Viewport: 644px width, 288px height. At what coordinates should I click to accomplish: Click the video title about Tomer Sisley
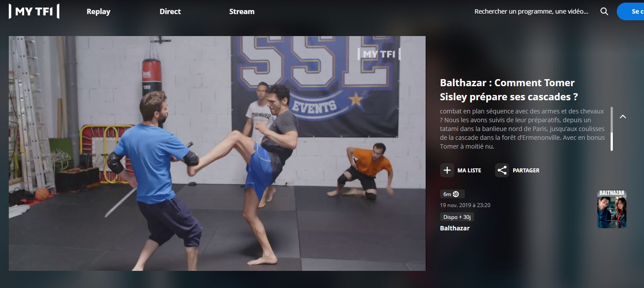coord(507,90)
